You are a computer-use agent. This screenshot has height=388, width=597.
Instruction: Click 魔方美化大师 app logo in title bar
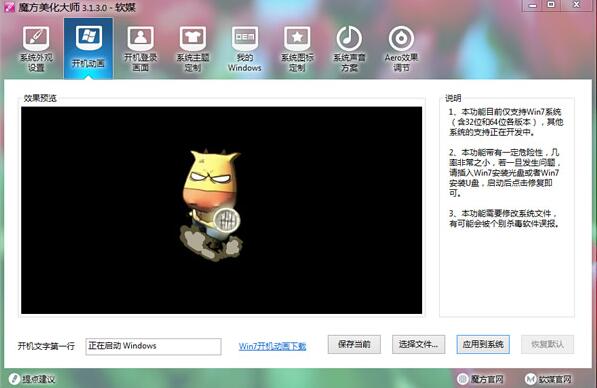point(9,7)
